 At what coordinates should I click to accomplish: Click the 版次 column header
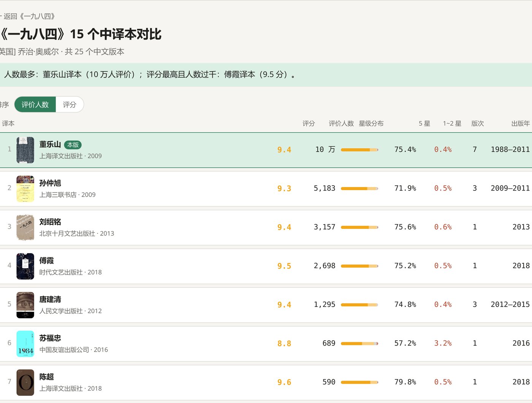pos(478,124)
